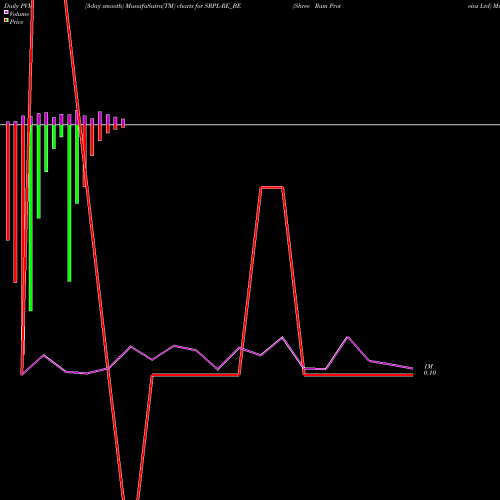
Task: Click the "TM" label above 0.10
Action: (x=428, y=367)
